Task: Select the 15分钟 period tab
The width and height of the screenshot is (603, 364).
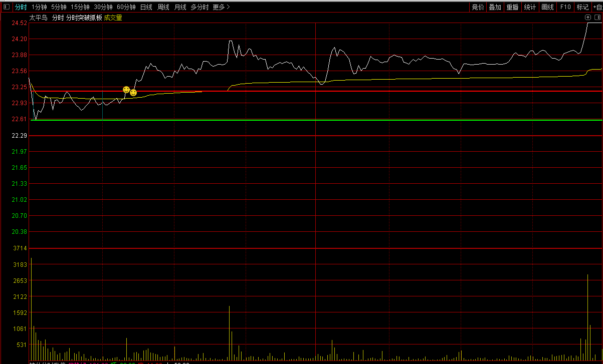Action: 80,7
